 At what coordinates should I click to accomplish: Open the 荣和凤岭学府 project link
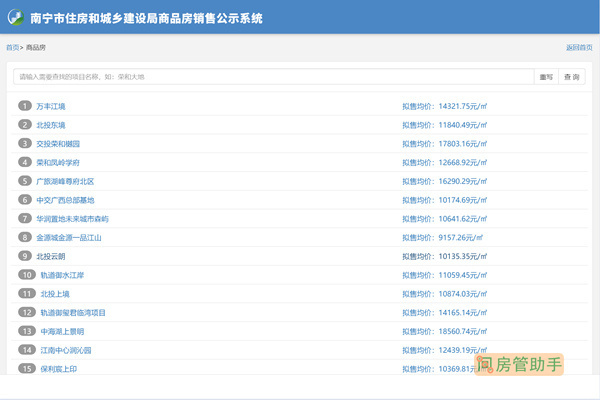[x=58, y=162]
